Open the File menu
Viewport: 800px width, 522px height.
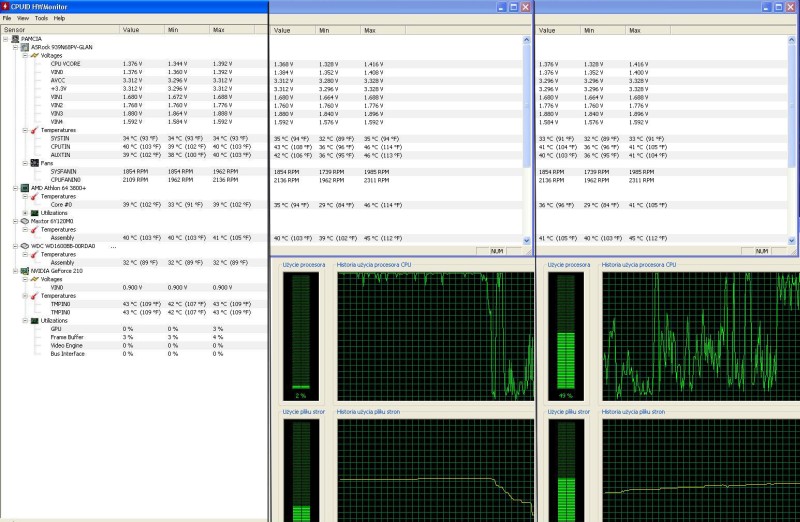[7, 18]
